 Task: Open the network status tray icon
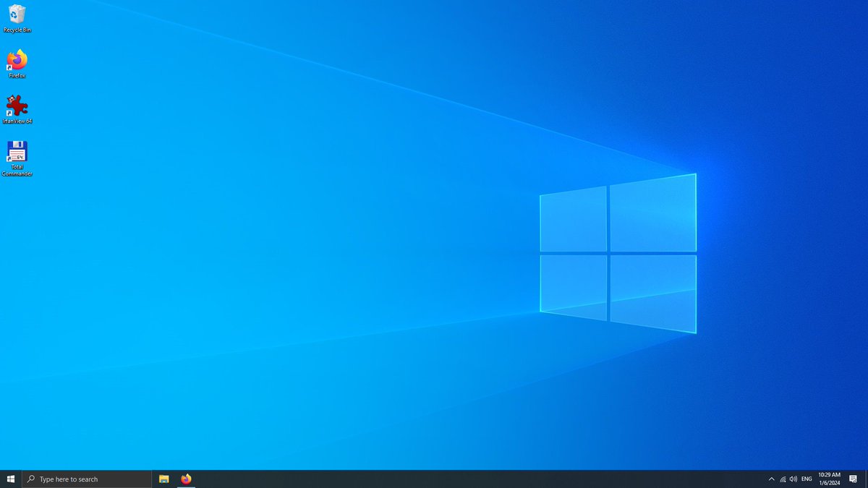coord(783,479)
